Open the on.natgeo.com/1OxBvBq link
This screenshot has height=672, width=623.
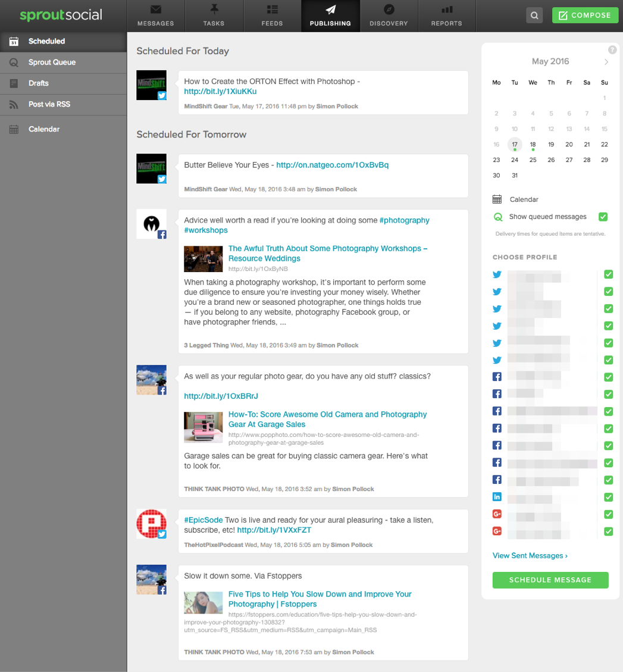click(x=332, y=165)
